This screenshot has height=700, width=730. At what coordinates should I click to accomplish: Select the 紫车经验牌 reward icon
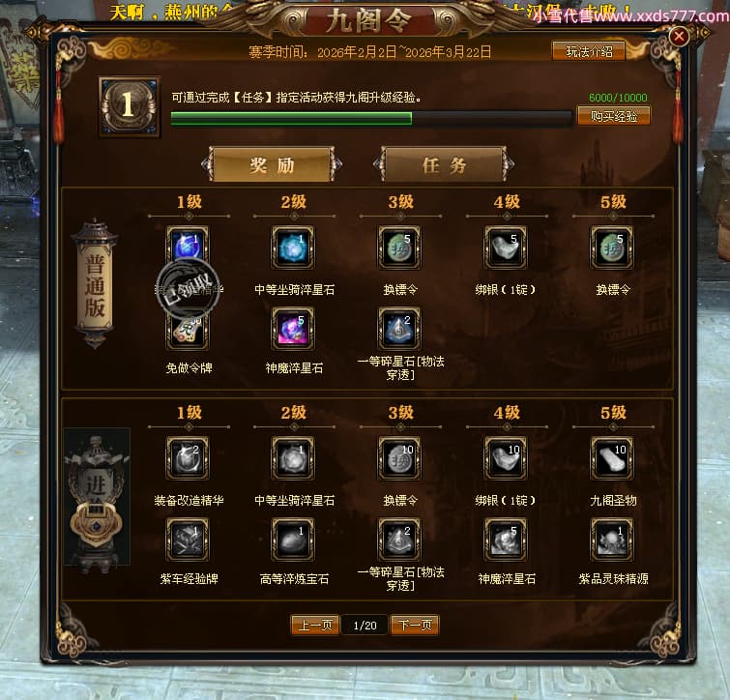tap(188, 540)
